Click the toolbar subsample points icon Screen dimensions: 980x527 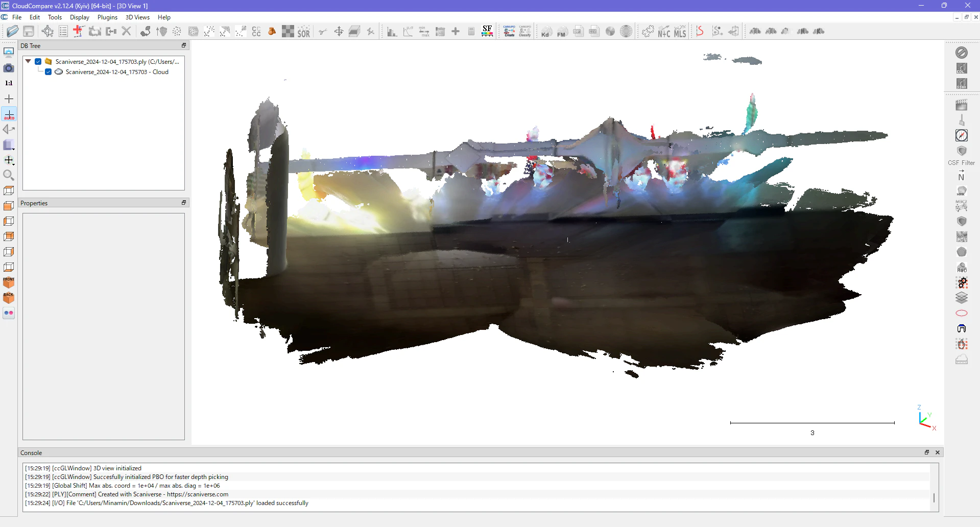(177, 32)
